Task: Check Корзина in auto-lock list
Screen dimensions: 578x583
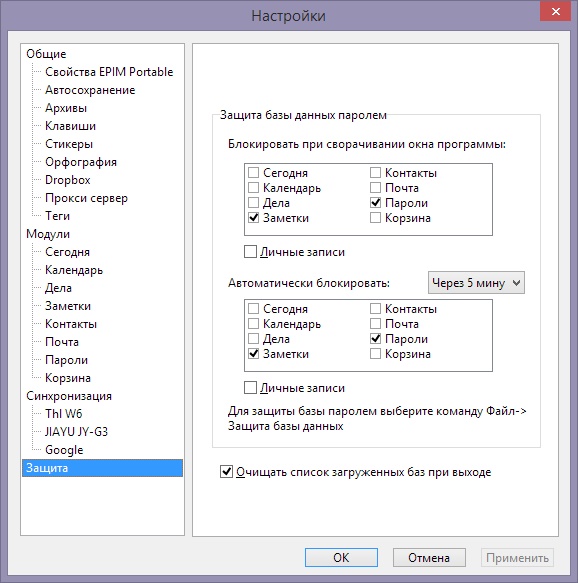Action: [x=375, y=354]
